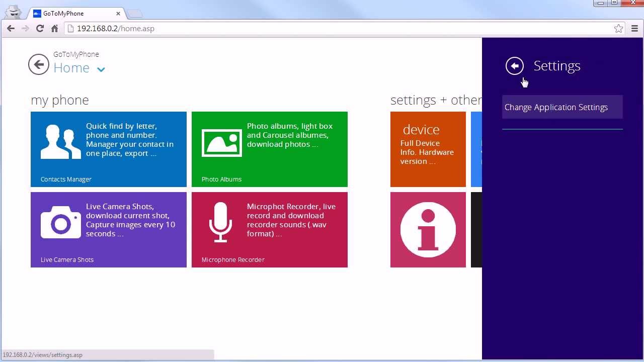Click the microphone icon
This screenshot has height=362, width=644.
[220, 222]
